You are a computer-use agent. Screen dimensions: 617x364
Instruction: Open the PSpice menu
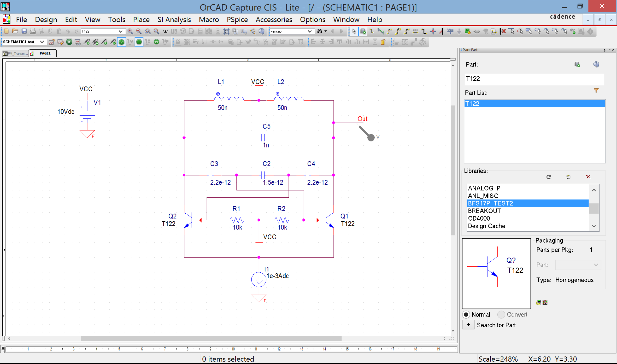pos(237,20)
